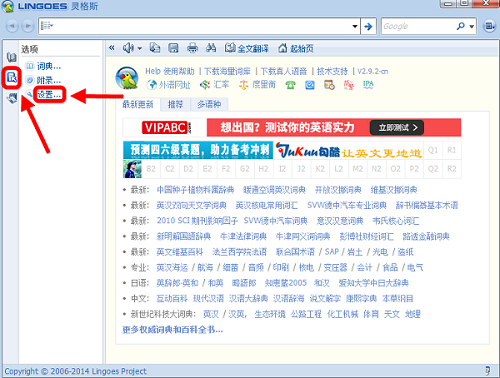This screenshot has height=378, width=500.
Task: Click the small portrait thumbnail beside B2
Action: tap(132, 169)
